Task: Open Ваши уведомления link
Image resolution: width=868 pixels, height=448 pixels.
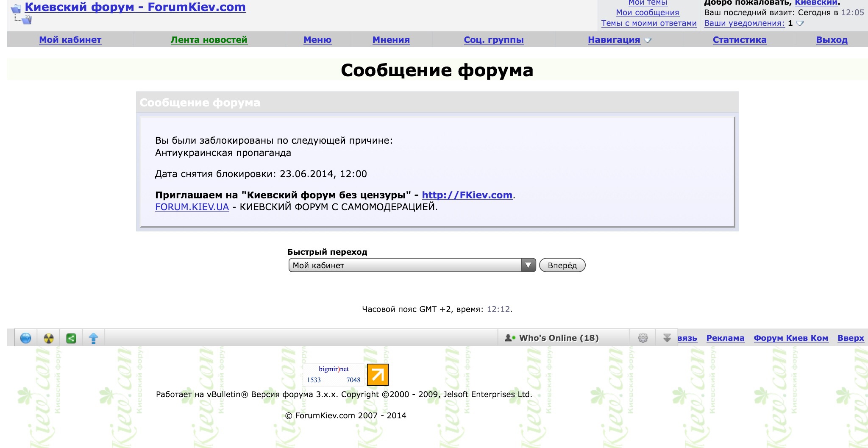Action: pos(744,23)
